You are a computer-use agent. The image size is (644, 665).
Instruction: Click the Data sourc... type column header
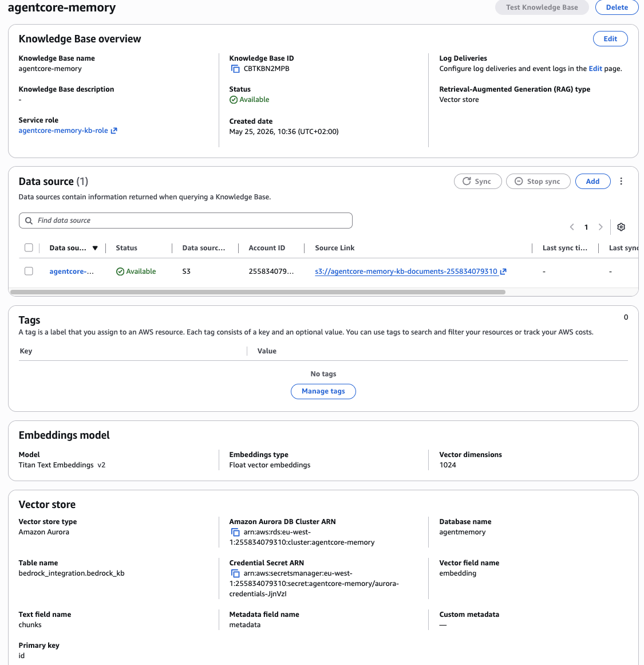coord(203,248)
